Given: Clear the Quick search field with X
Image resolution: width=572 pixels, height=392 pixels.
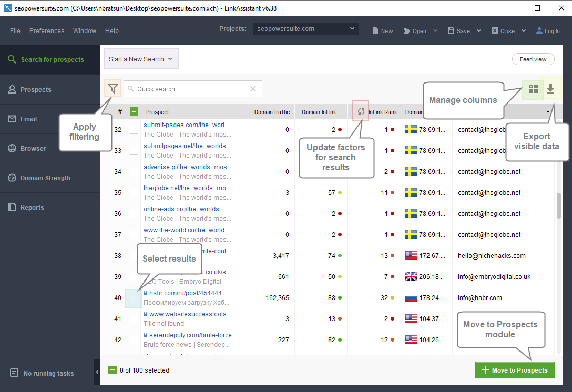Looking at the screenshot, I should (253, 89).
